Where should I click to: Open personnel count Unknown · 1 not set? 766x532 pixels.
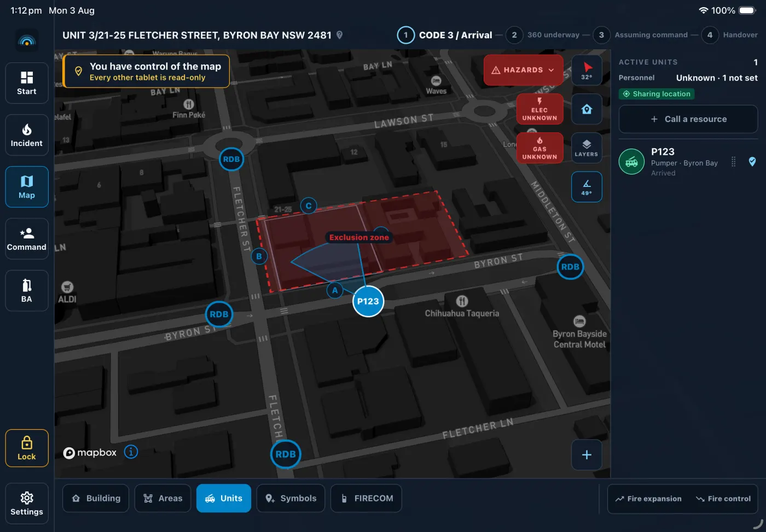coord(717,78)
